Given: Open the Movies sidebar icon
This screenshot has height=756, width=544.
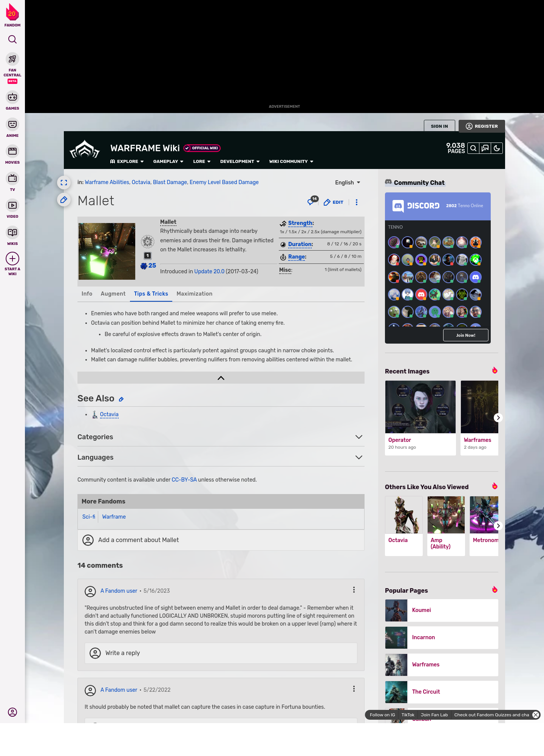Looking at the screenshot, I should pyautogui.click(x=12, y=151).
